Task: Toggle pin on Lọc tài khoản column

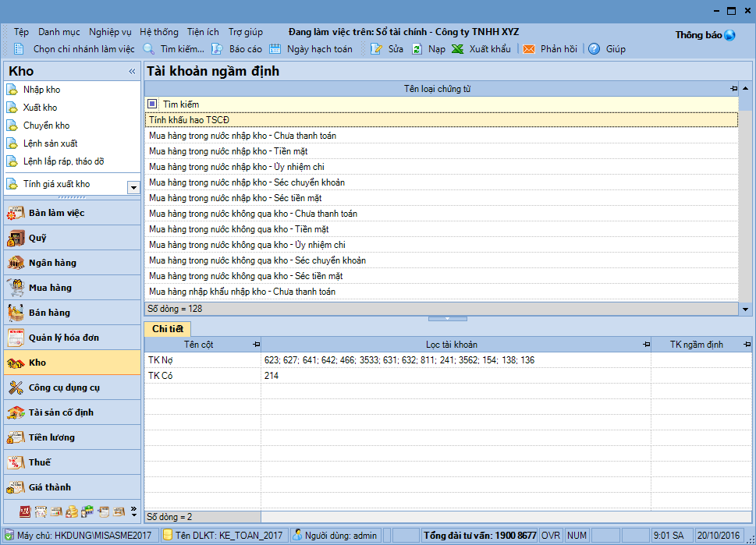Action: [645, 345]
